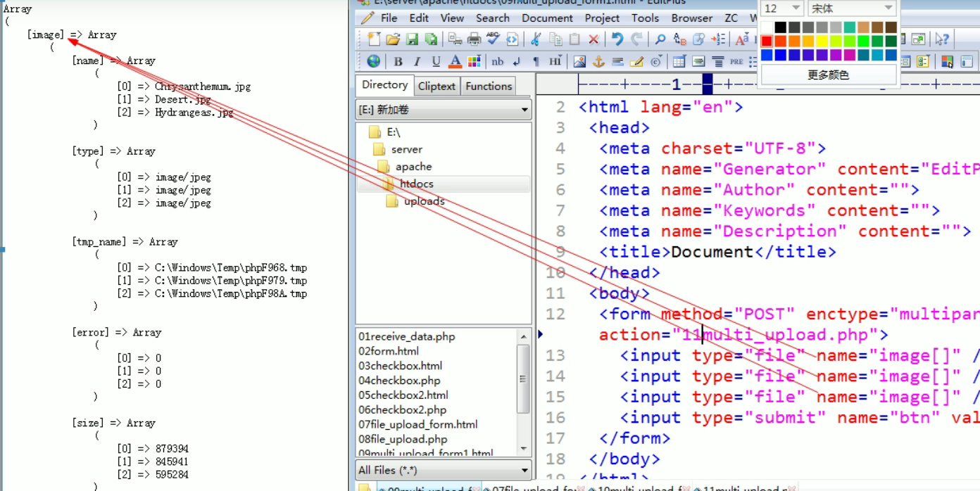980x491 pixels.
Task: Save the document with the Save icon
Action: point(412,39)
